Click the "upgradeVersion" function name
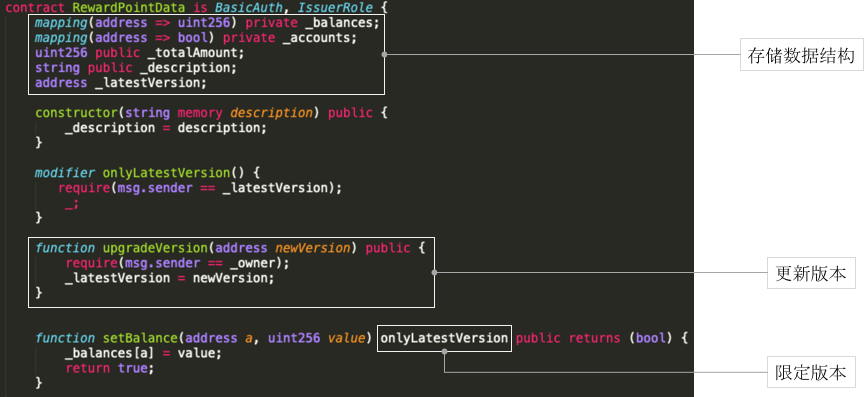Image resolution: width=867 pixels, height=397 pixels. [154, 248]
